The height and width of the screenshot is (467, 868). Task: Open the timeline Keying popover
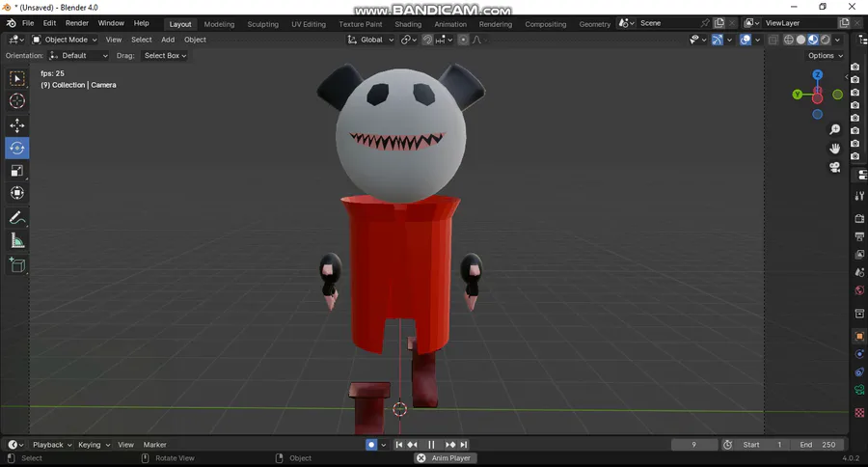pyautogui.click(x=94, y=445)
